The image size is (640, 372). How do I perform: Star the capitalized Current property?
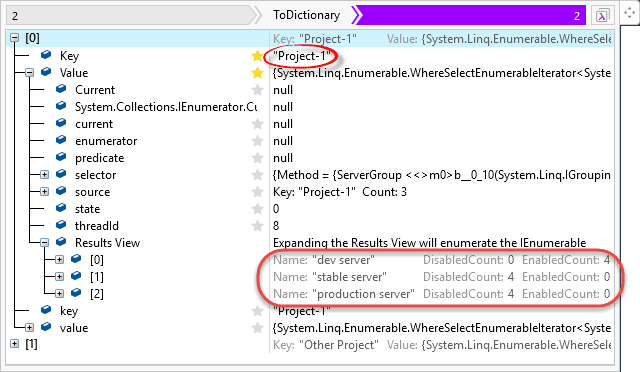click(x=257, y=89)
